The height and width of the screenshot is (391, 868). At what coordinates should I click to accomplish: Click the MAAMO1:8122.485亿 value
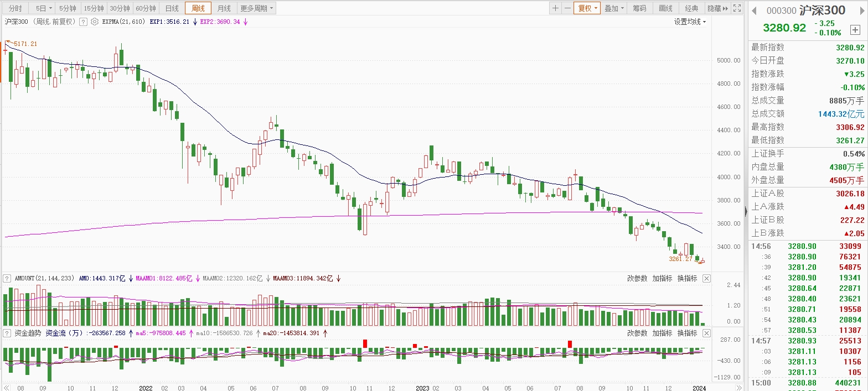(164, 278)
